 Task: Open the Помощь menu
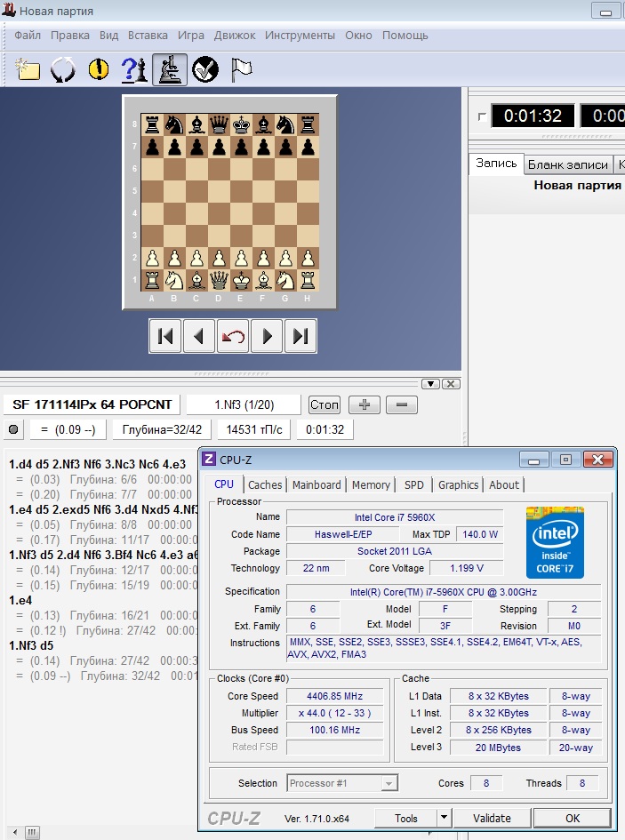(x=405, y=36)
